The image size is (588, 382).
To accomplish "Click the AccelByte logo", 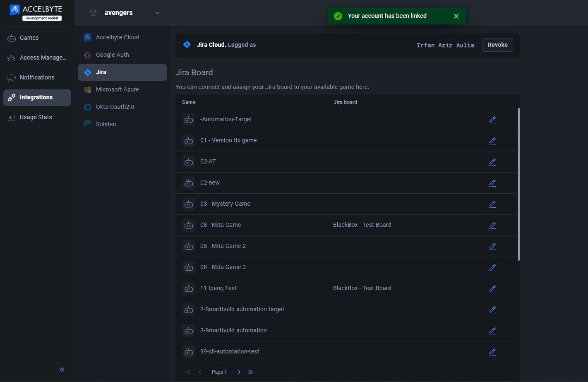I will [36, 12].
